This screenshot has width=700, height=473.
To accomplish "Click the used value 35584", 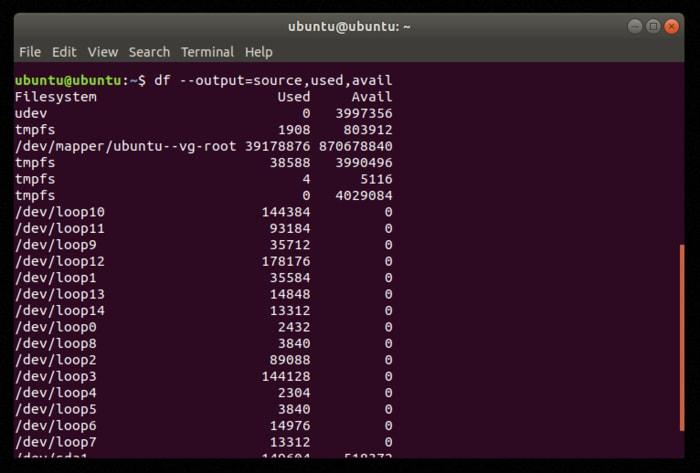I will (x=290, y=278).
